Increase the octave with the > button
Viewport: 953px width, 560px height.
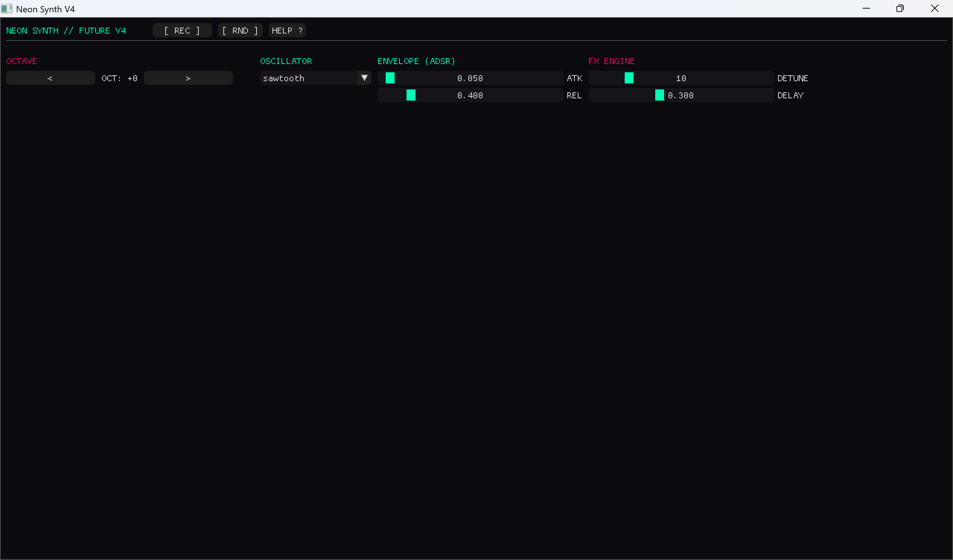click(x=188, y=78)
